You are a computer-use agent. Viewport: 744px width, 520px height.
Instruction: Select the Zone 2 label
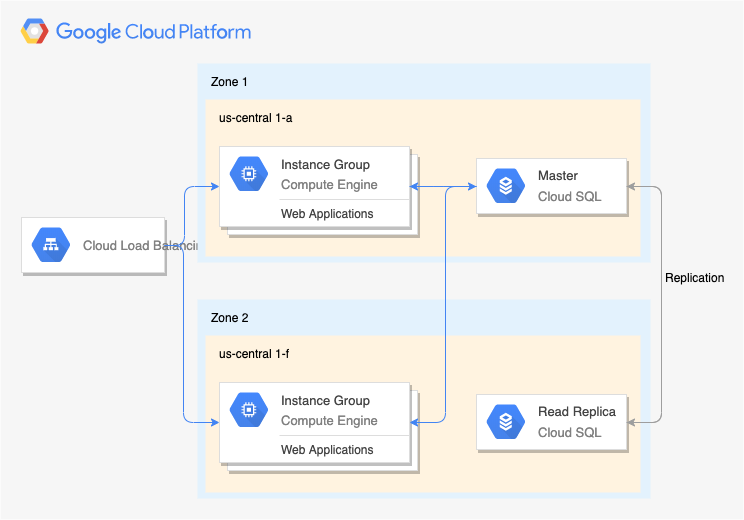[230, 318]
